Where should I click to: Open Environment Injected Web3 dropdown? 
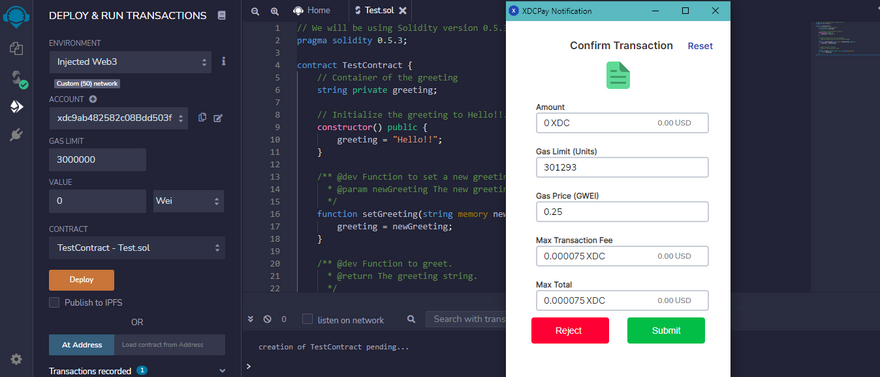(x=130, y=62)
